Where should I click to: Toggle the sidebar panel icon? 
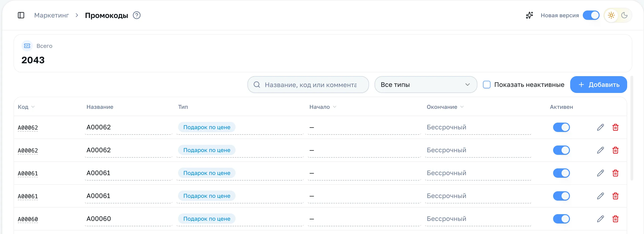point(21,15)
